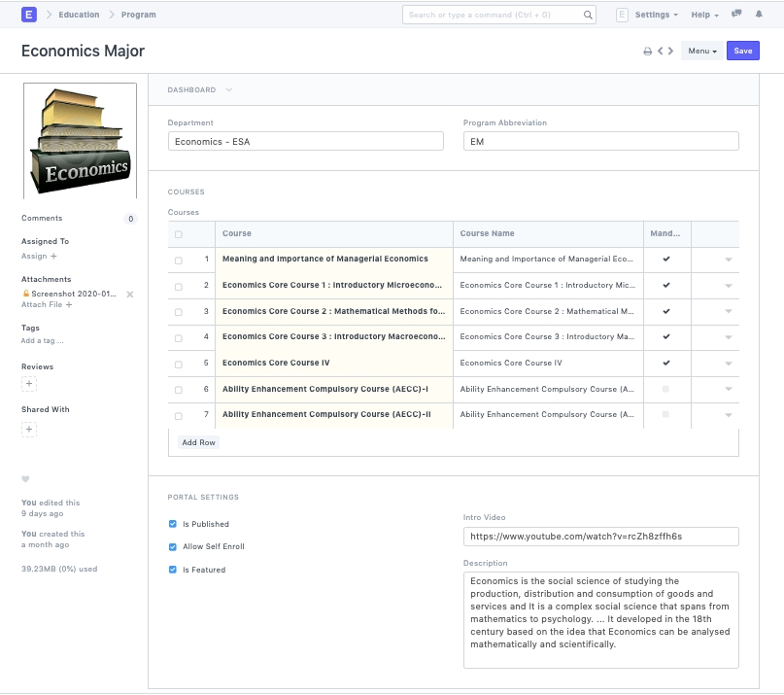This screenshot has width=784, height=695.
Task: Click the ERPNext home logo
Action: (x=29, y=15)
